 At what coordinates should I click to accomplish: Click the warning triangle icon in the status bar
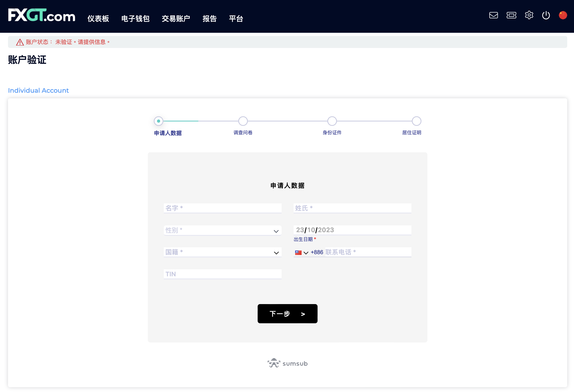click(x=20, y=42)
